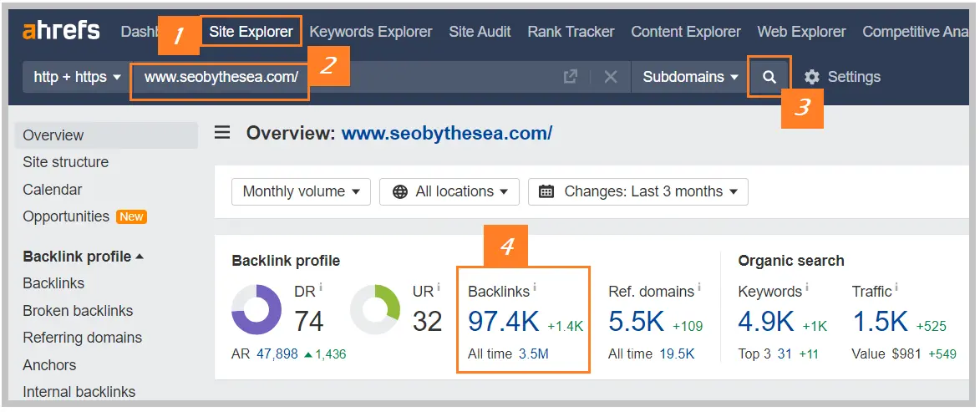Select Broken backlinks in the sidebar
The height and width of the screenshot is (412, 980).
79,311
